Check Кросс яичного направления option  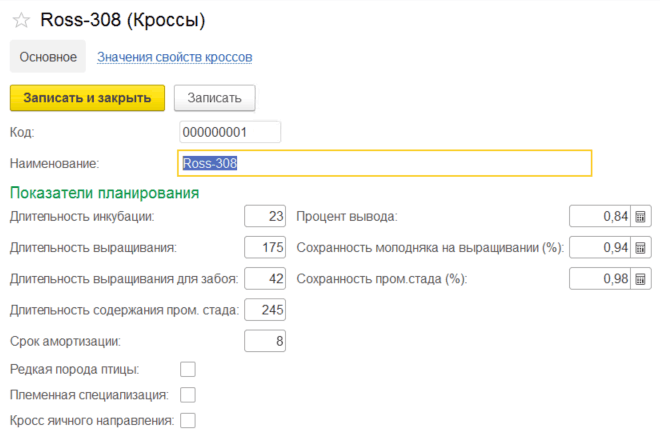pyautogui.click(x=188, y=420)
